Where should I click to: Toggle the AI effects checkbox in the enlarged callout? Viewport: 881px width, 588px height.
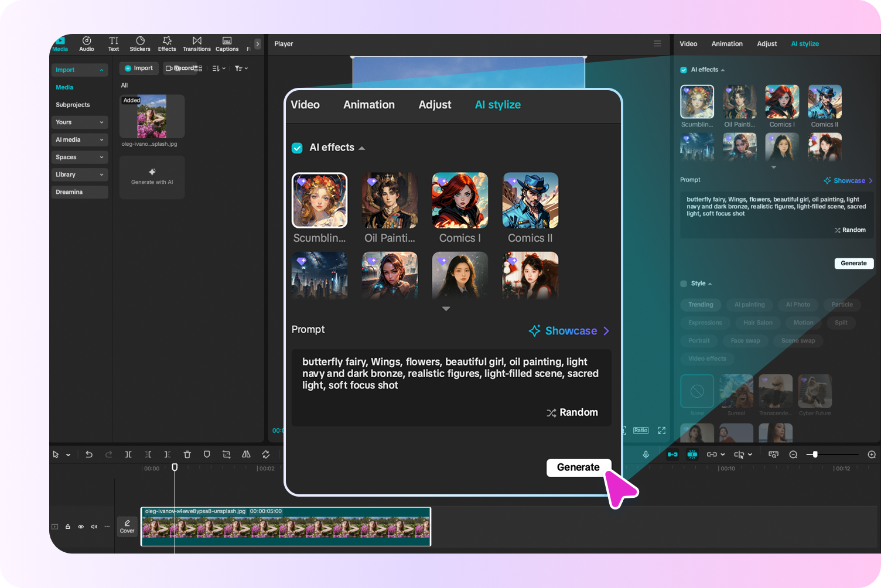[297, 148]
